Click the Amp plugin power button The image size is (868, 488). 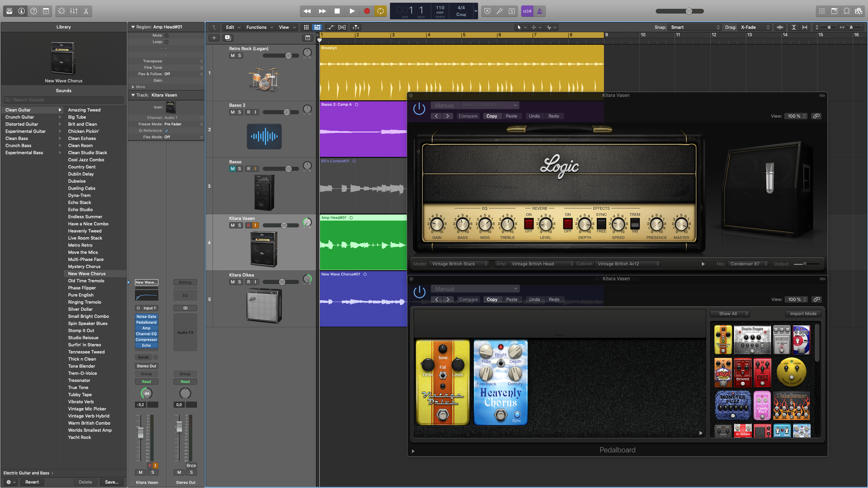pyautogui.click(x=419, y=109)
